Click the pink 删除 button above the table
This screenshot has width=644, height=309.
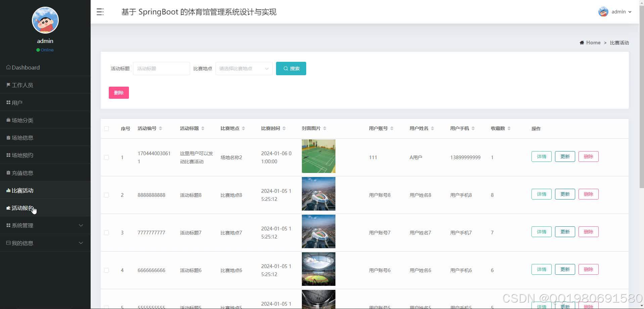pyautogui.click(x=119, y=92)
